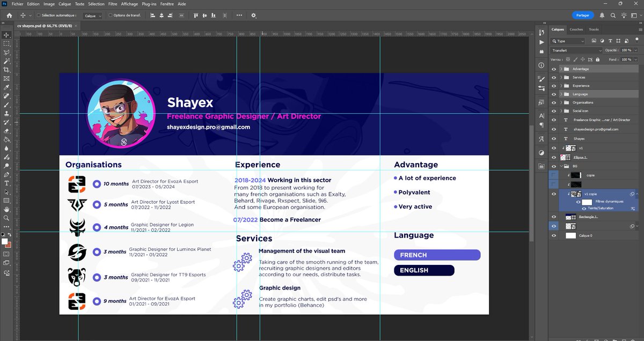Image resolution: width=644 pixels, height=341 pixels.
Task: Align top edges in options bar
Action: tap(196, 16)
